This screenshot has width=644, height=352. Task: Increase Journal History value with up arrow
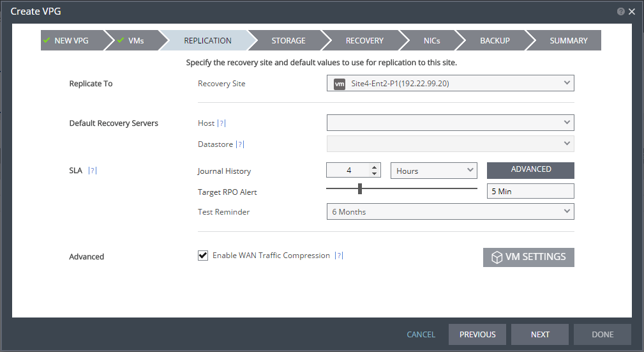pyautogui.click(x=374, y=167)
